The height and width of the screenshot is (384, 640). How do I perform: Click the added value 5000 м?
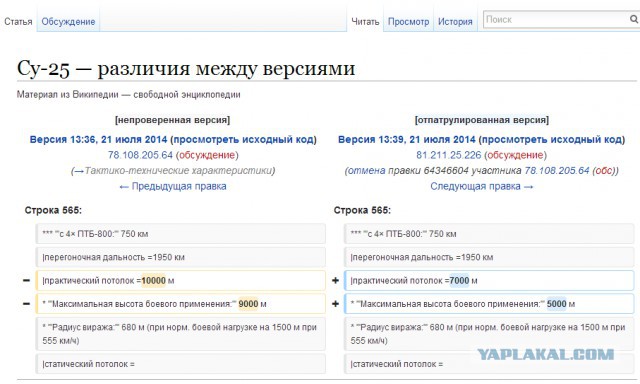coord(557,304)
